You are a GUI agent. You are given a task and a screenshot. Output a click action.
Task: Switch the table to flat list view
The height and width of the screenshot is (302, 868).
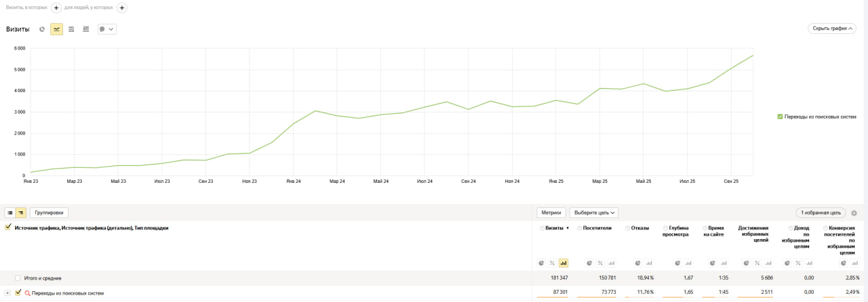(x=10, y=213)
